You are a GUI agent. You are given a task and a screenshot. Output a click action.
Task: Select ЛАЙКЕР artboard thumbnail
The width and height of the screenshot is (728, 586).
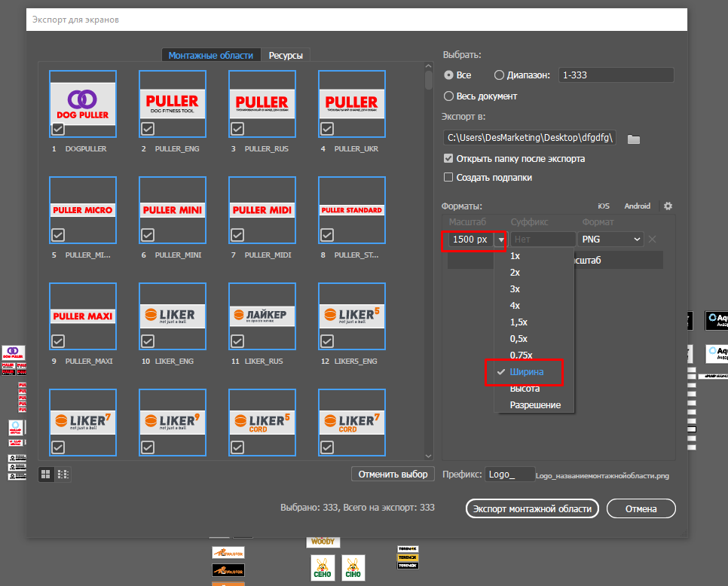coord(262,316)
